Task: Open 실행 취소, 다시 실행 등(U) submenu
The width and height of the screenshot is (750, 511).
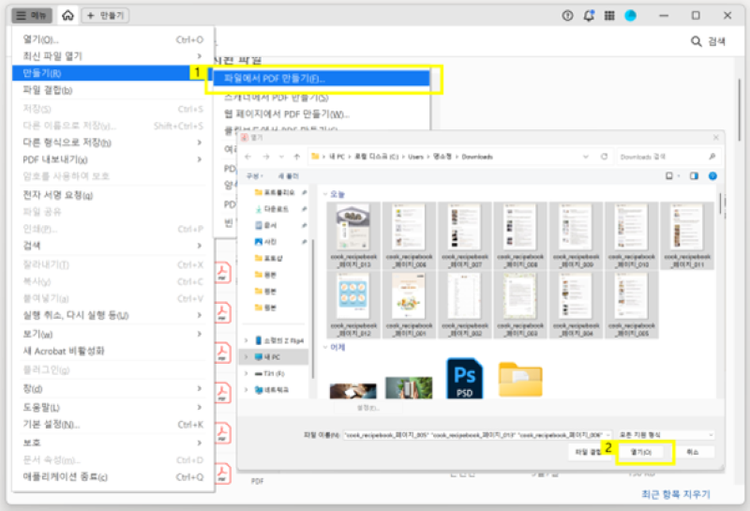Action: click(113, 315)
